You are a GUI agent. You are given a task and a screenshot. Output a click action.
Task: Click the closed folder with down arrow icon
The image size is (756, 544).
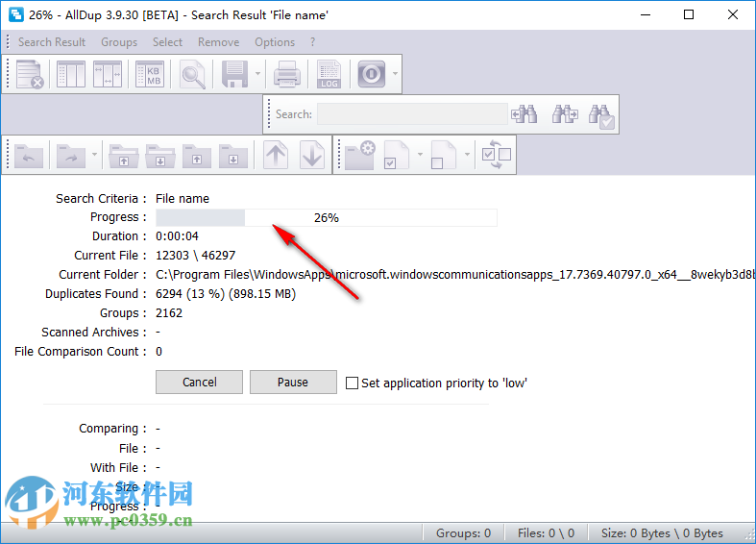[x=233, y=156]
